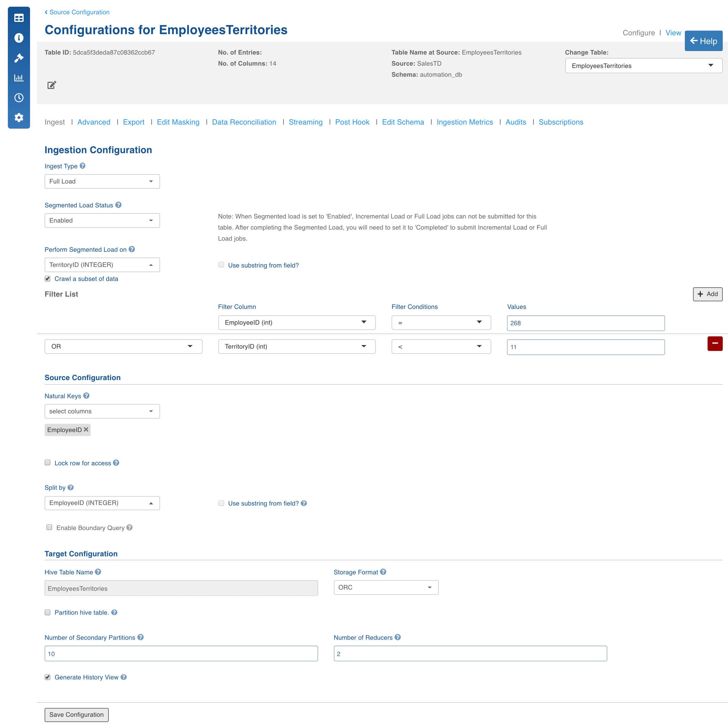Click the Number of Secondary Partitions field
Viewport: 728px width, 726px height.
181,653
